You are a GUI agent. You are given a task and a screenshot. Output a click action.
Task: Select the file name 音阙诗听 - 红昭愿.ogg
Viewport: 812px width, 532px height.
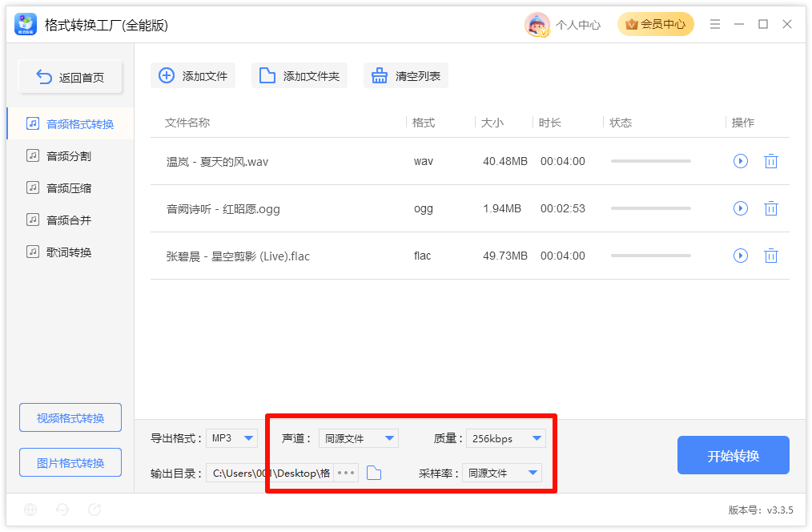click(x=223, y=209)
